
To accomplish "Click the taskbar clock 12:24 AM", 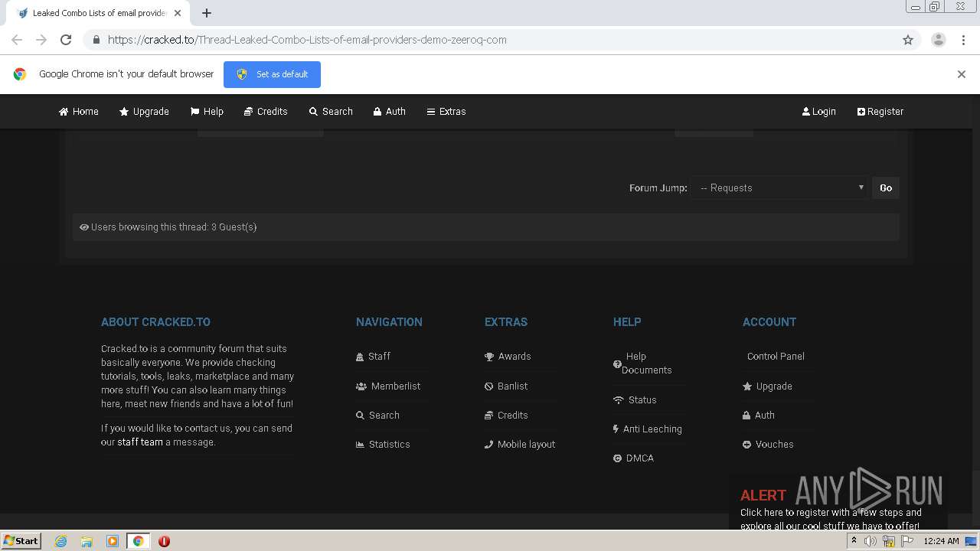I will 941,541.
